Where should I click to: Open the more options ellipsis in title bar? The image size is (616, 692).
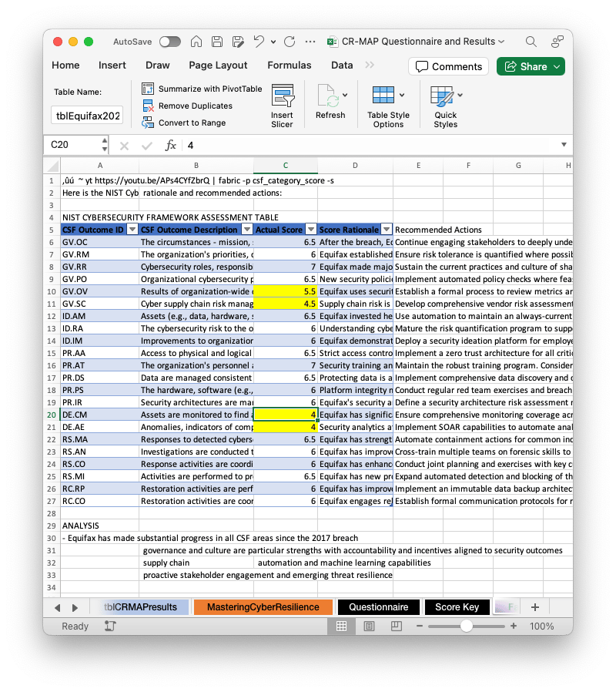[310, 42]
